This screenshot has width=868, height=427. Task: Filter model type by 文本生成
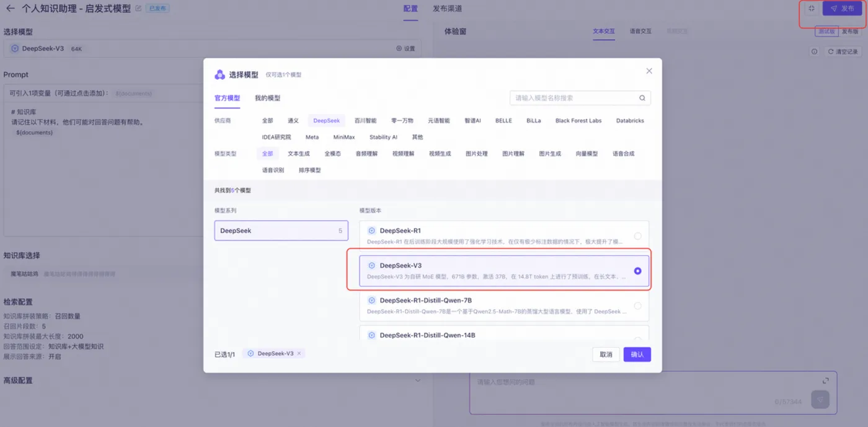pyautogui.click(x=298, y=153)
